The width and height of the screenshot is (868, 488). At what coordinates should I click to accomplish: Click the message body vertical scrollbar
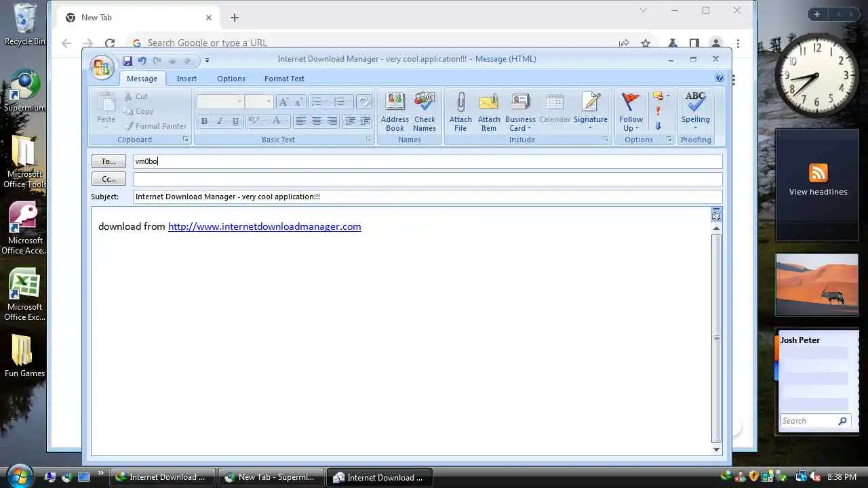716,337
